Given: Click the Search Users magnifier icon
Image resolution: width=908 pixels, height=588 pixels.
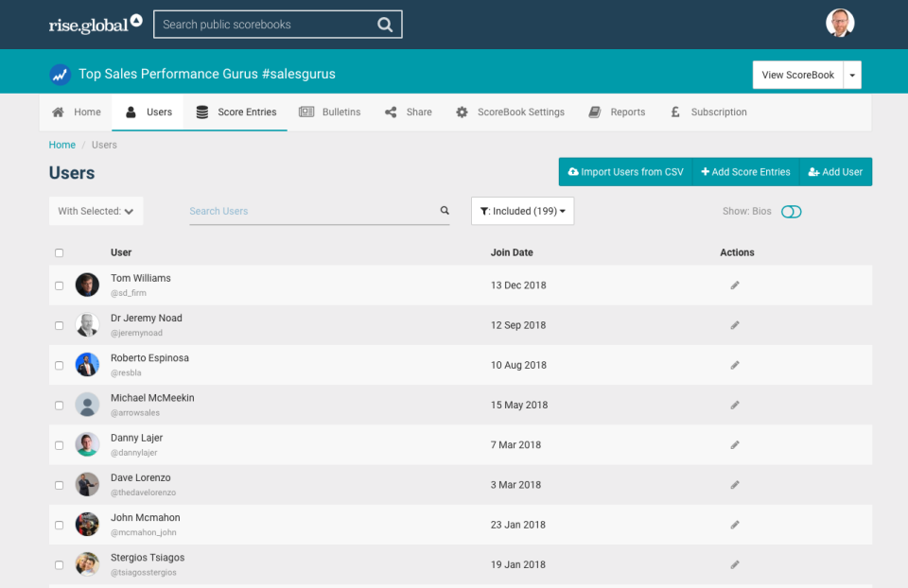Looking at the screenshot, I should point(445,211).
